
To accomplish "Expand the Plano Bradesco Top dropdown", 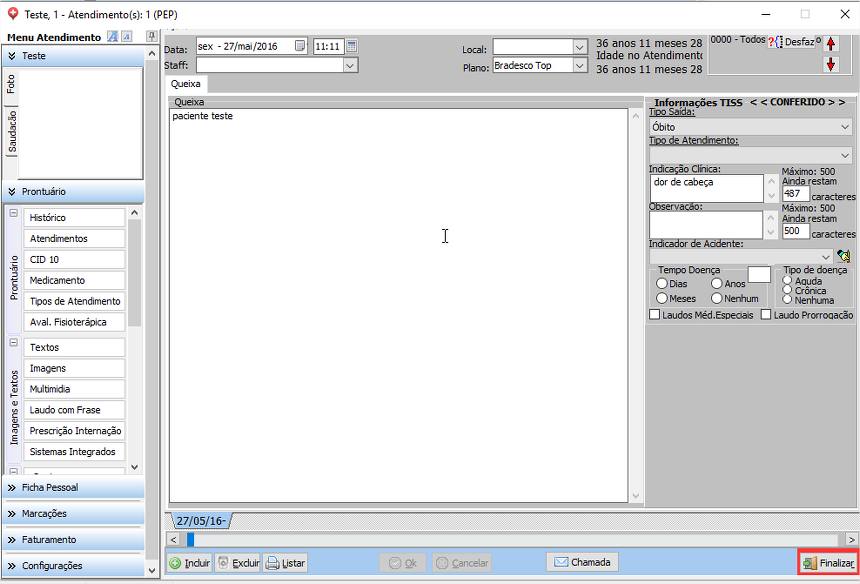I will 580,66.
